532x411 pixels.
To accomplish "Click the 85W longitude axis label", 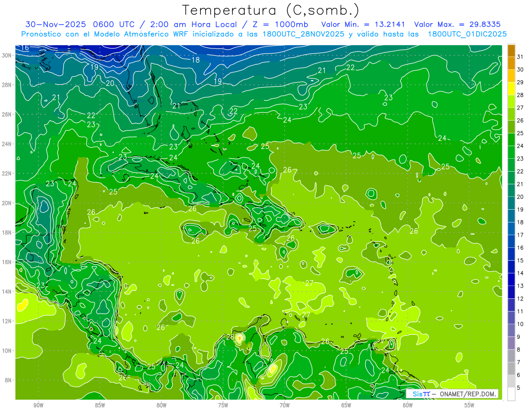I will coord(100,405).
